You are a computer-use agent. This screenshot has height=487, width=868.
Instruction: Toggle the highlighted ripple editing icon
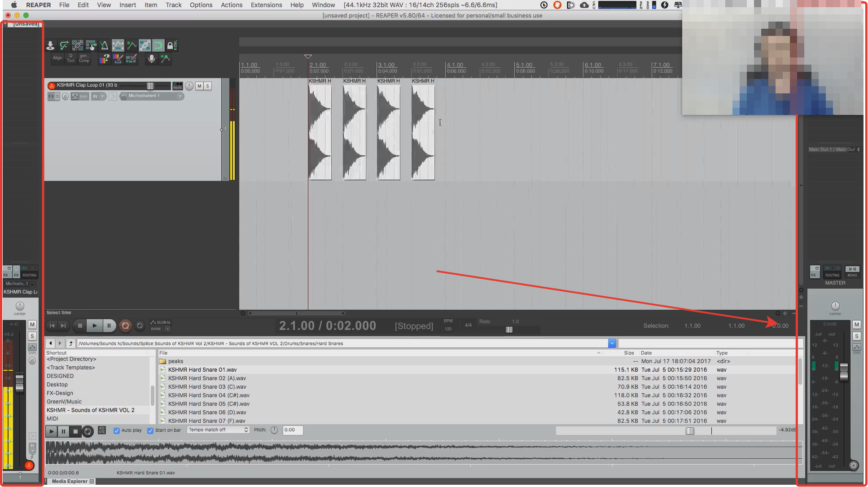pyautogui.click(x=145, y=45)
